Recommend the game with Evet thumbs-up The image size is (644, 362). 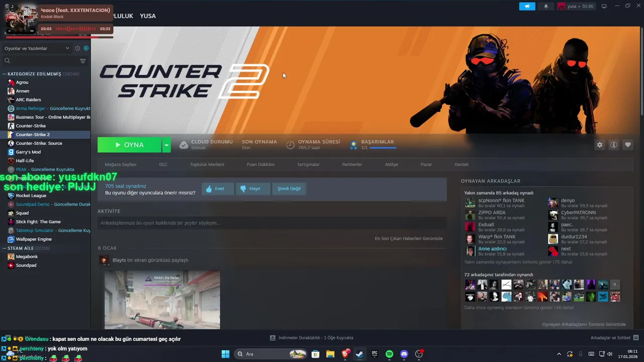click(x=218, y=189)
